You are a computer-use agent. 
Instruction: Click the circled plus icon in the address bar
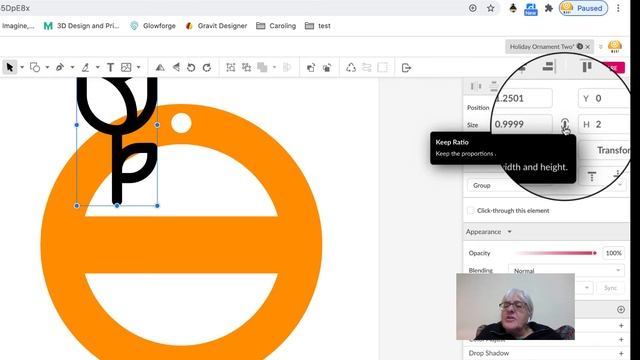coord(473,8)
